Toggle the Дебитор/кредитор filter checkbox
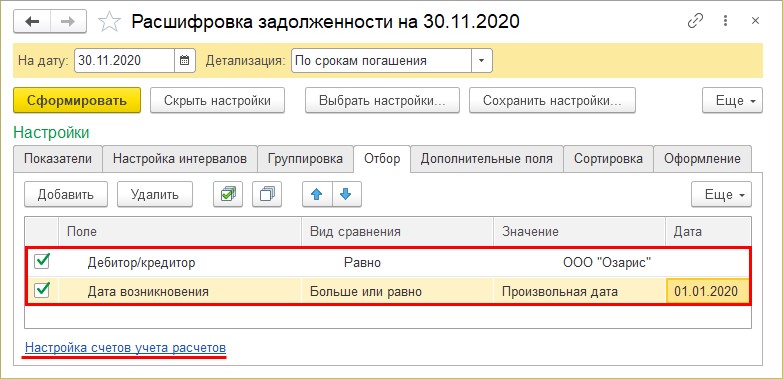This screenshot has width=783, height=379. 42,261
